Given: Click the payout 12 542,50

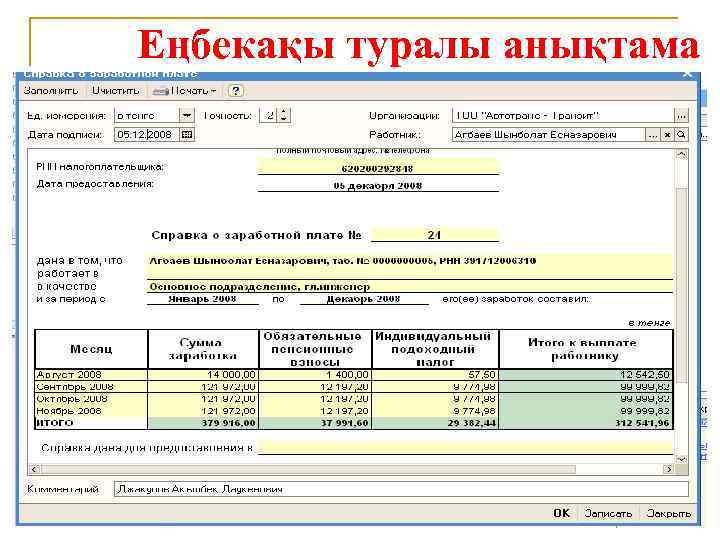Looking at the screenshot, I should (x=586, y=375).
